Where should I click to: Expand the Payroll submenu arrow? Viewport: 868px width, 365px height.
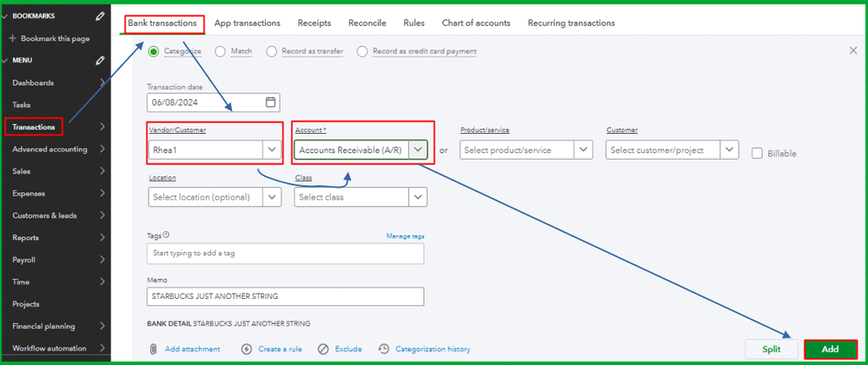(103, 260)
